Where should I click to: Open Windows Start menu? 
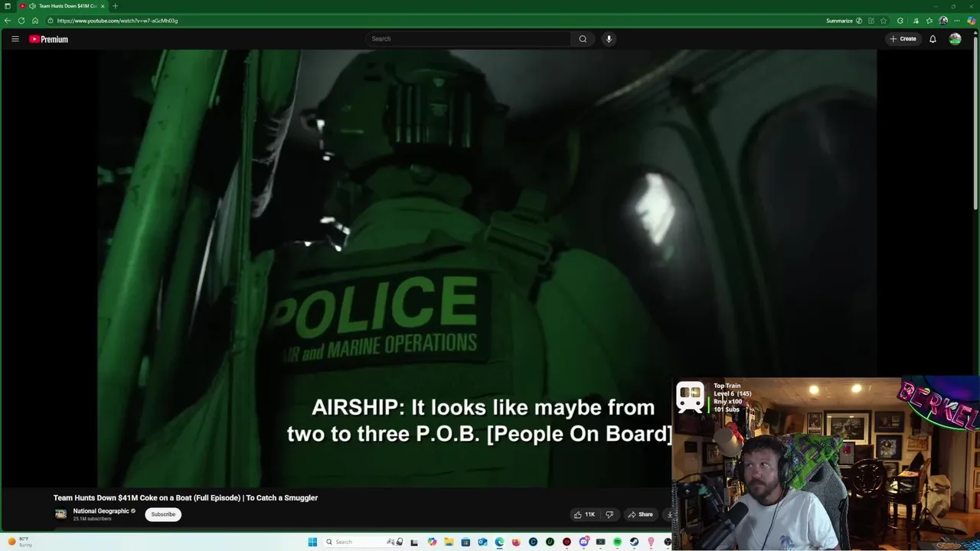click(x=312, y=542)
